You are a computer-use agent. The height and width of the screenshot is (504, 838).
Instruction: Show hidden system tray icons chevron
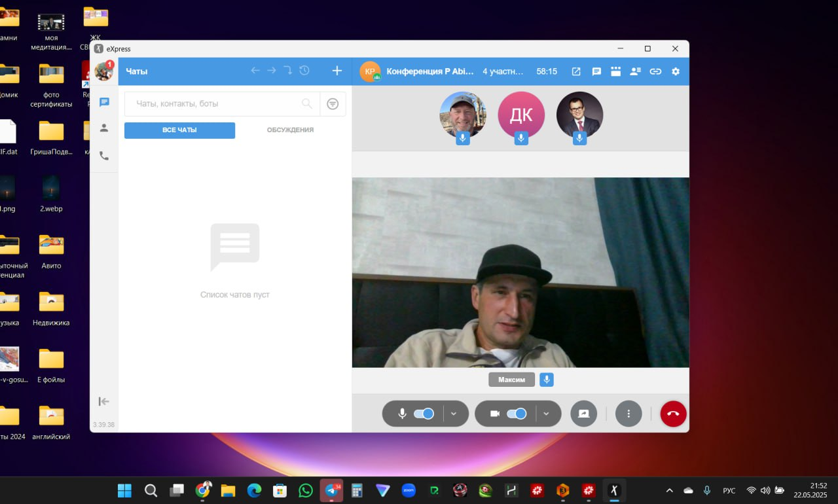point(669,490)
